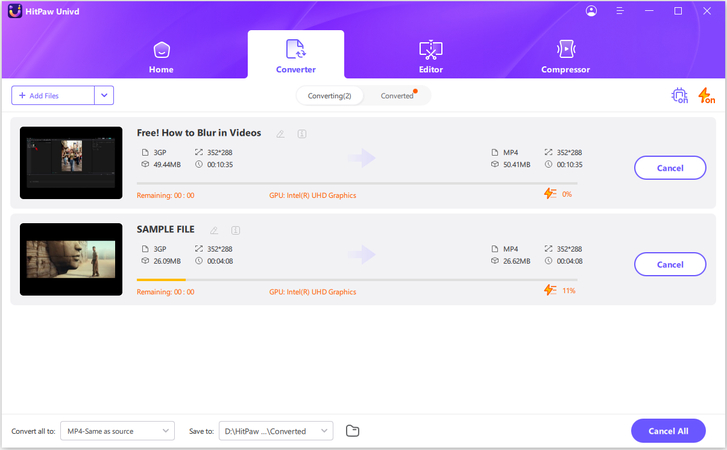
Task: Click the 50.41MB output size
Action: pos(517,165)
